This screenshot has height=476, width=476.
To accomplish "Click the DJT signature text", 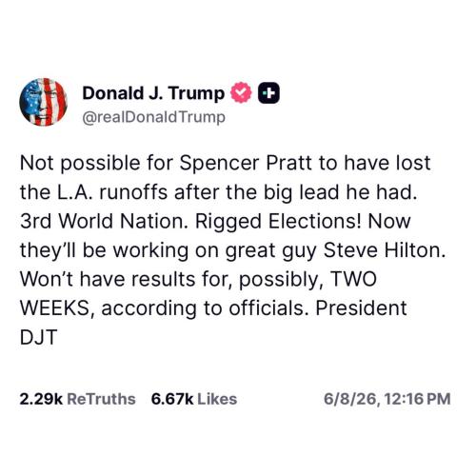I will 39,337.
